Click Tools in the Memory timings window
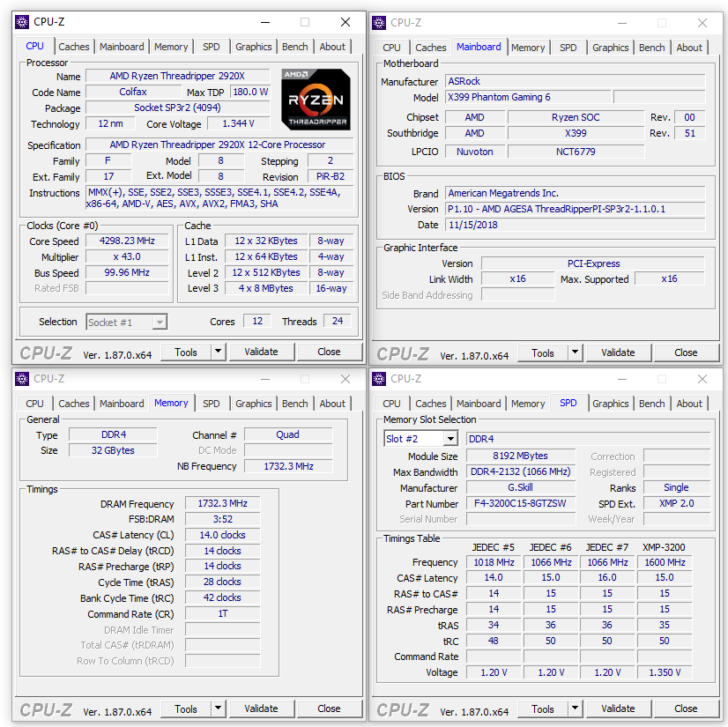Screen dimensions: 728x727 [x=186, y=708]
